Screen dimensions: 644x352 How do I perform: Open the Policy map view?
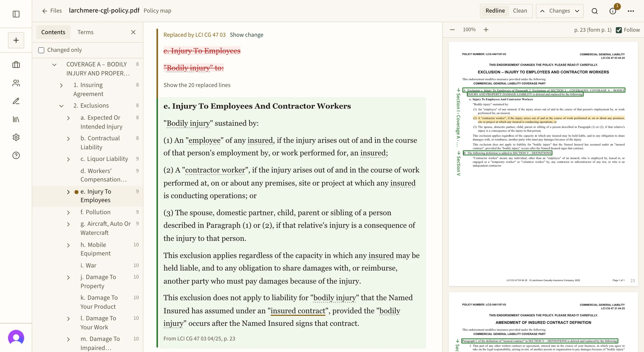pos(157,11)
